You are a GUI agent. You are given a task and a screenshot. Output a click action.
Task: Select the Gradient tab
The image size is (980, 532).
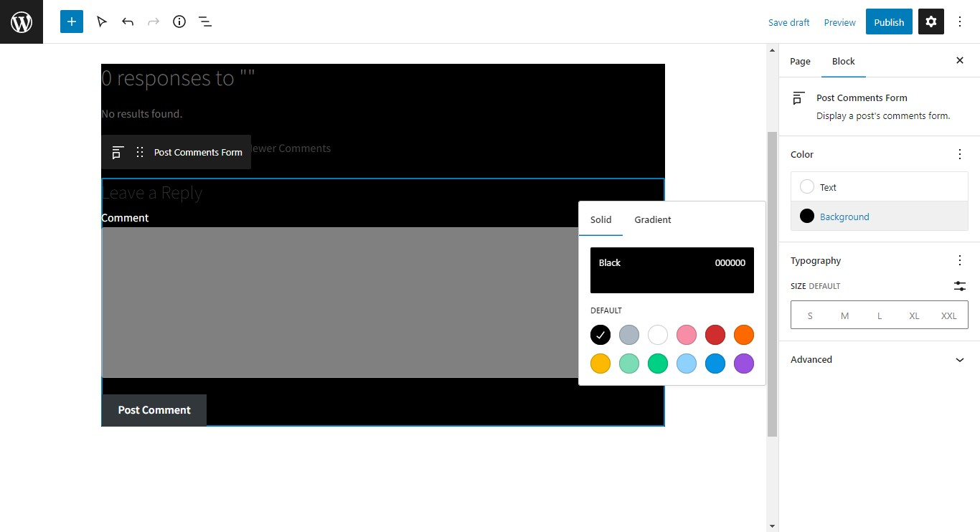point(653,219)
